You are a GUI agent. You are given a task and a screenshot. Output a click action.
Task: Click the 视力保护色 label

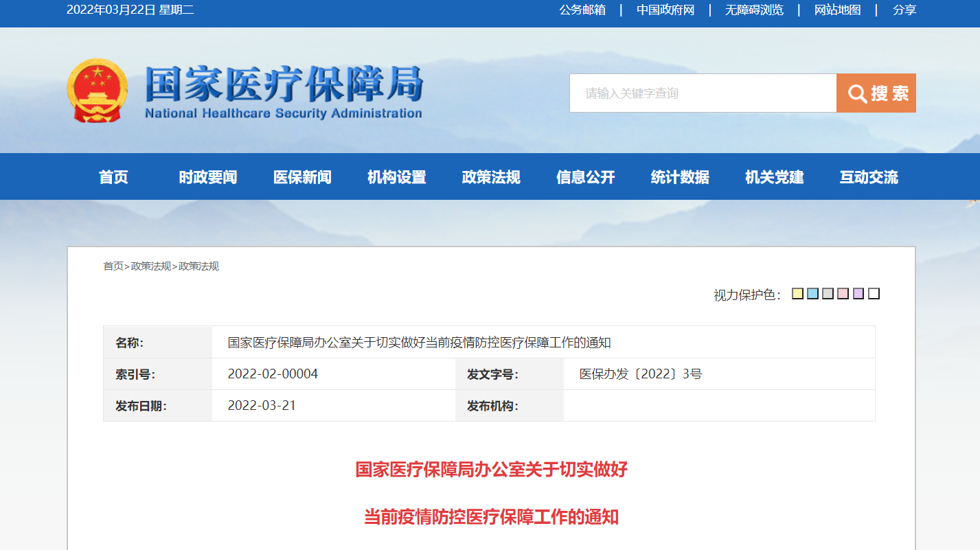click(747, 295)
